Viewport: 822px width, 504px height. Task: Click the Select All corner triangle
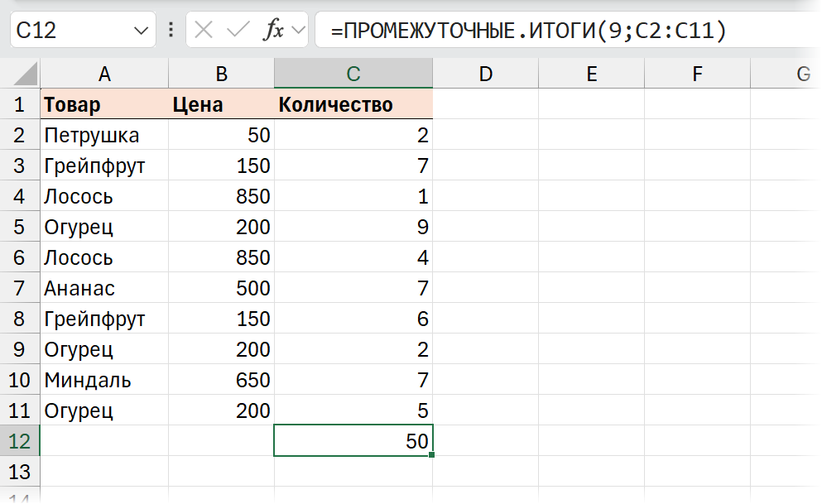pos(21,74)
